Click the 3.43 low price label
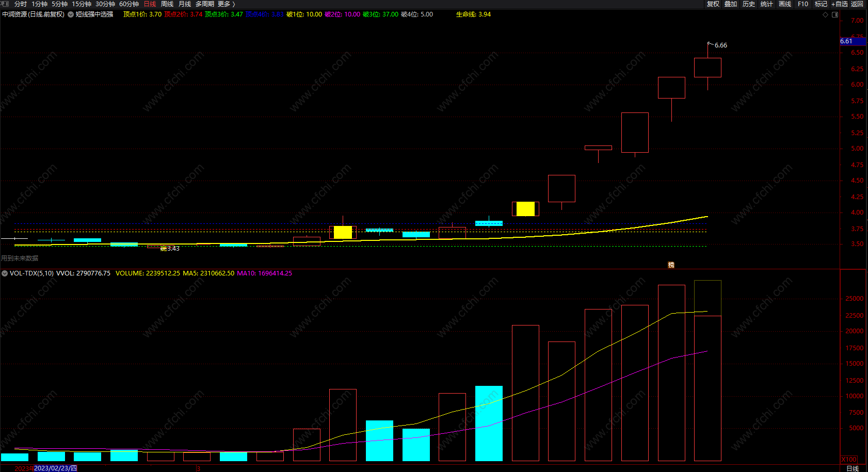The width and height of the screenshot is (868, 472). point(173,249)
